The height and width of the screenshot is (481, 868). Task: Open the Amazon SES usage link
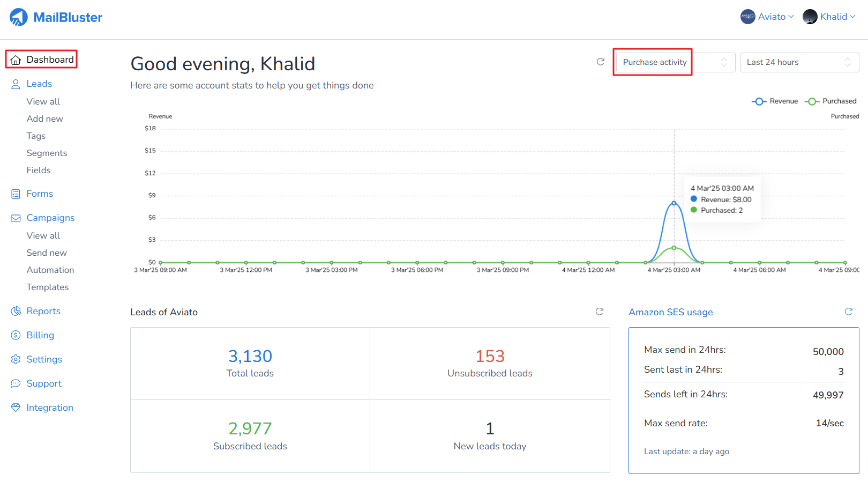coord(670,312)
